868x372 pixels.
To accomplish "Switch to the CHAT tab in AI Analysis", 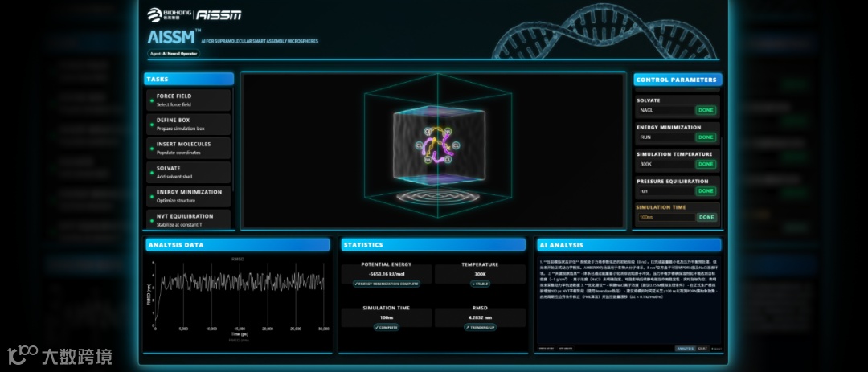I will pos(702,348).
